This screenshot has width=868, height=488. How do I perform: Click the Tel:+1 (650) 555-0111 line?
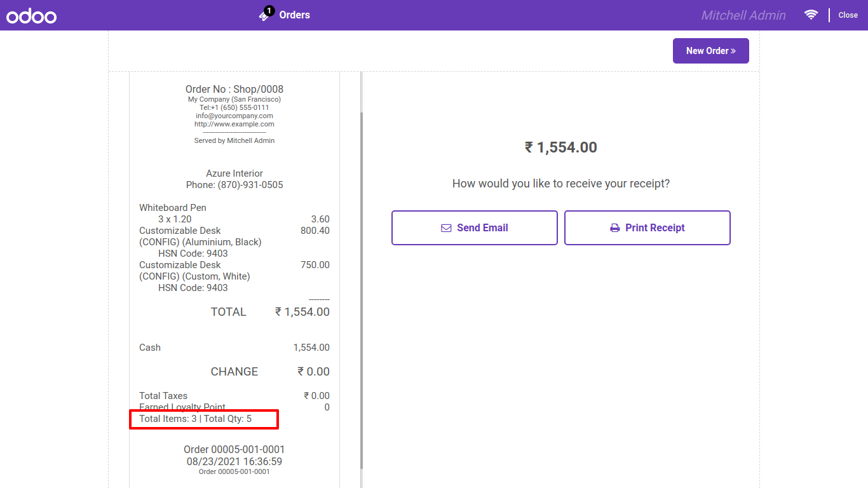click(x=234, y=108)
